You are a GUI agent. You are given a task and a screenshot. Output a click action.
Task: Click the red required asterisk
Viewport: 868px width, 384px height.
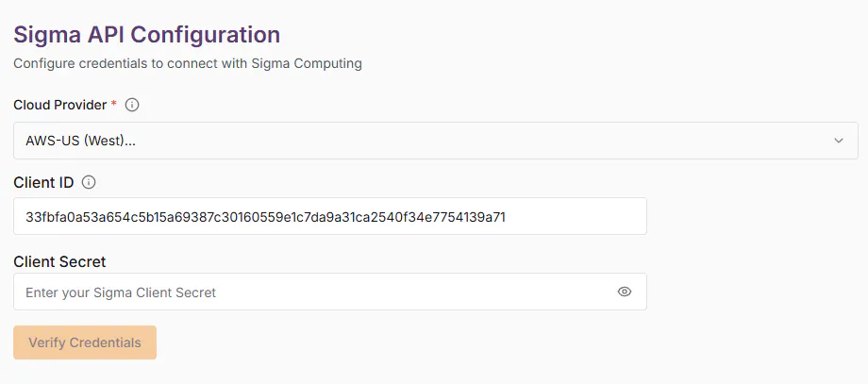click(114, 104)
